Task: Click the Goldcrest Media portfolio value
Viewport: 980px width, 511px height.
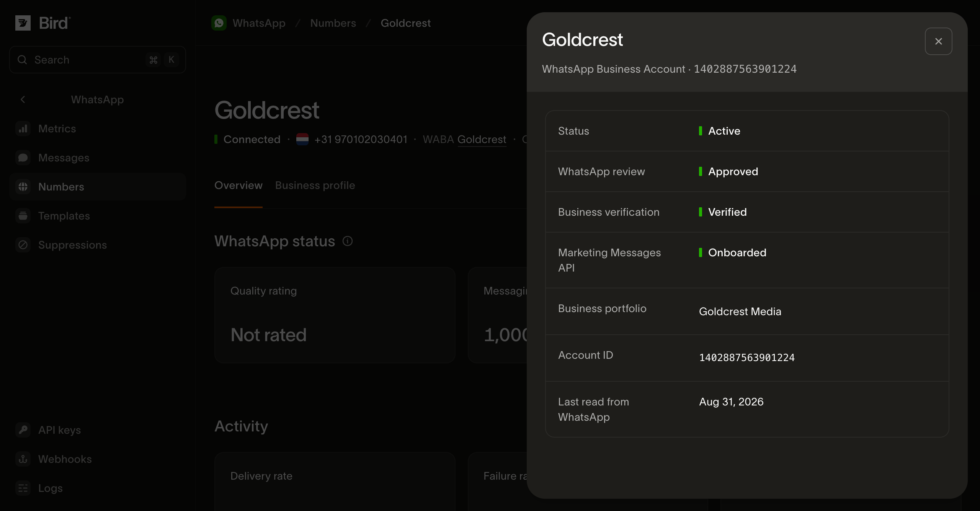Action: point(740,311)
